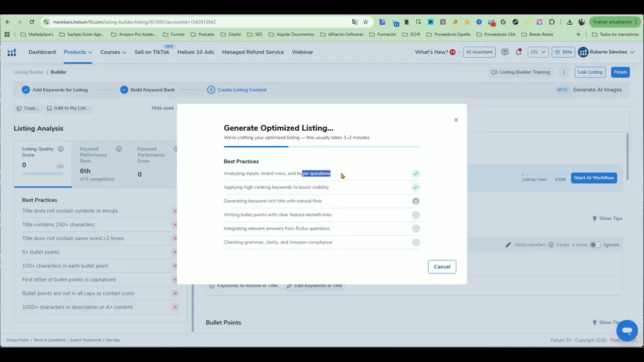Expand the Courses dropdown menu

coord(113,52)
